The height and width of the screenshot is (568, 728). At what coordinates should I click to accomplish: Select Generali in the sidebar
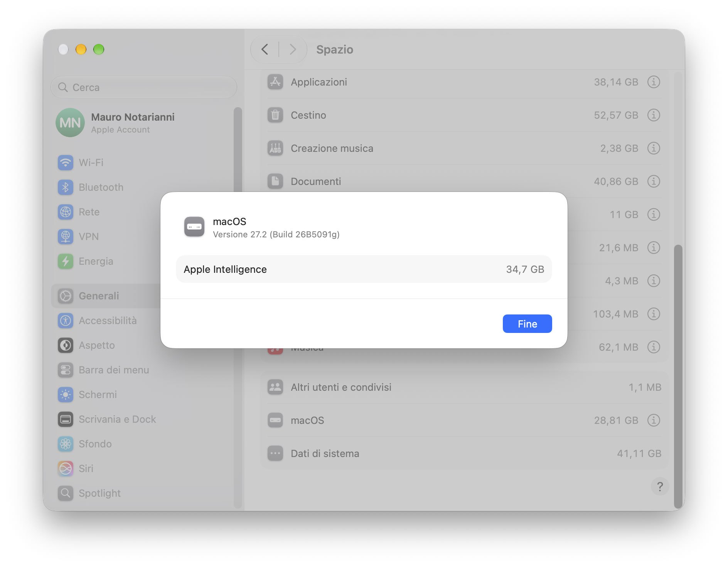pyautogui.click(x=106, y=296)
